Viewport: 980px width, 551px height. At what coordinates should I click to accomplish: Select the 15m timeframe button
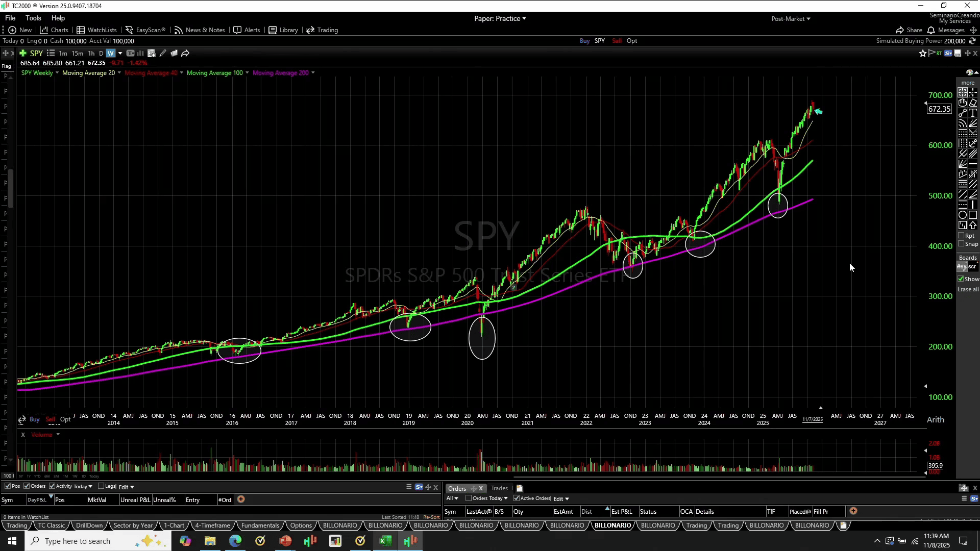[77, 53]
